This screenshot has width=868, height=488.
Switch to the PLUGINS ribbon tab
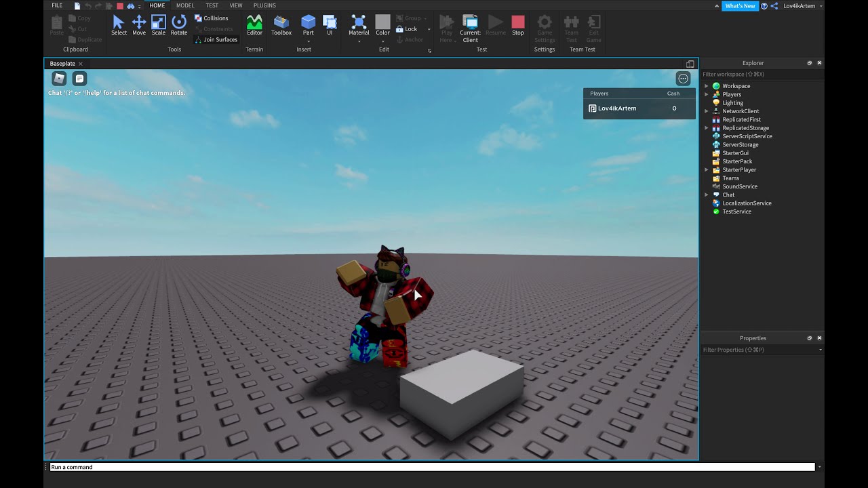click(x=264, y=5)
